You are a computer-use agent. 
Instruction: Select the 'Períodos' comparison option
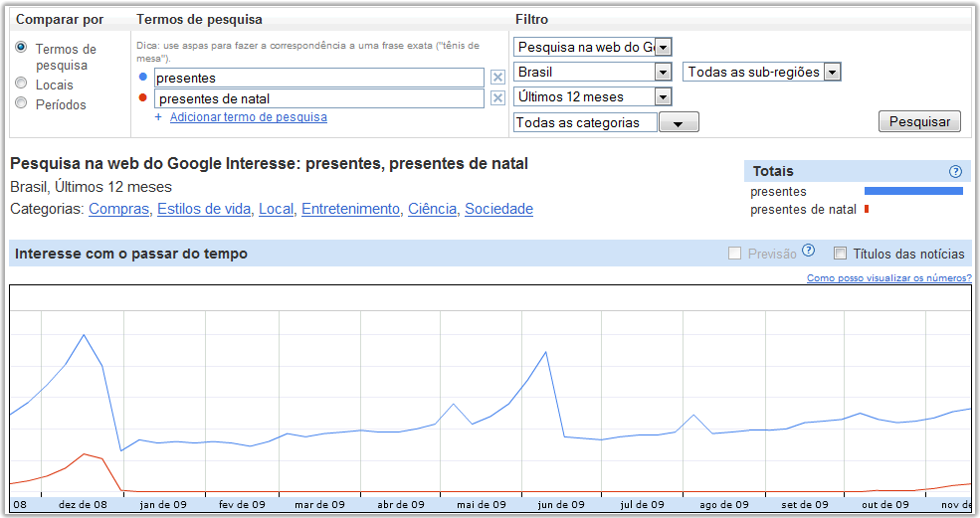click(x=21, y=103)
